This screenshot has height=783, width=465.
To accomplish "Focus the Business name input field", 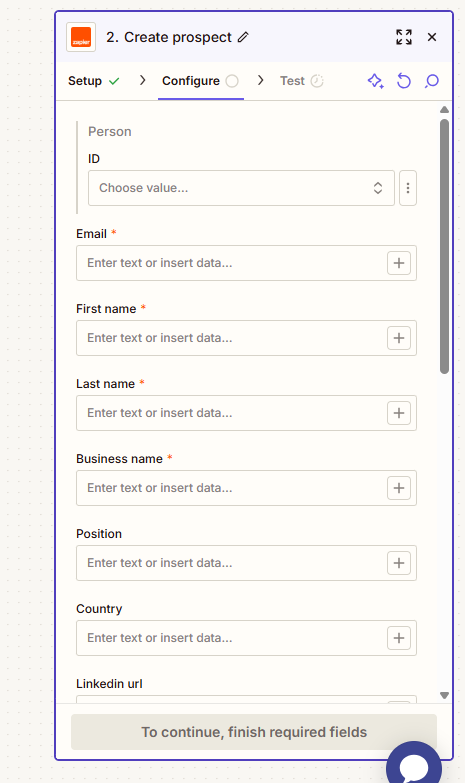I will point(231,488).
